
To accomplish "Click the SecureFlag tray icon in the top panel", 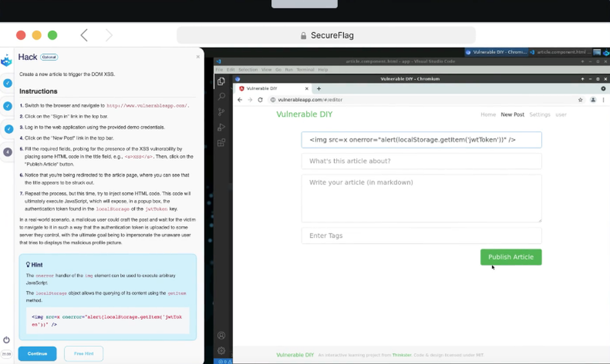I will point(606,52).
